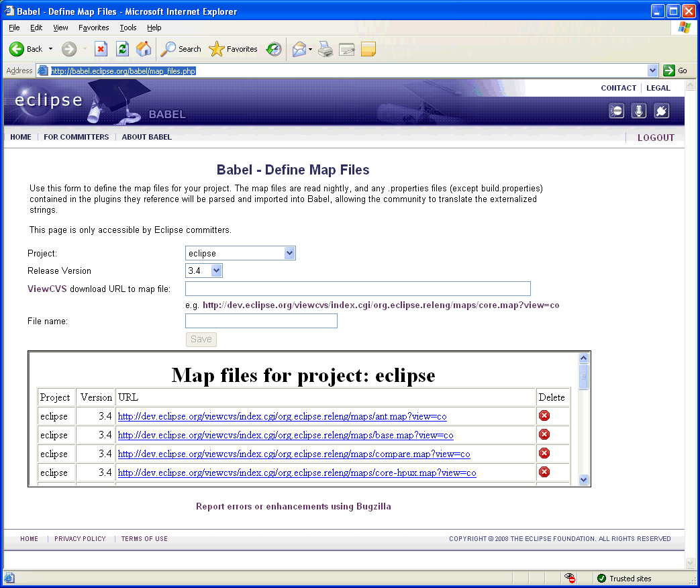Viewport: 700px width, 588px height.
Task: Open the compare.map URL link
Action: (294, 454)
